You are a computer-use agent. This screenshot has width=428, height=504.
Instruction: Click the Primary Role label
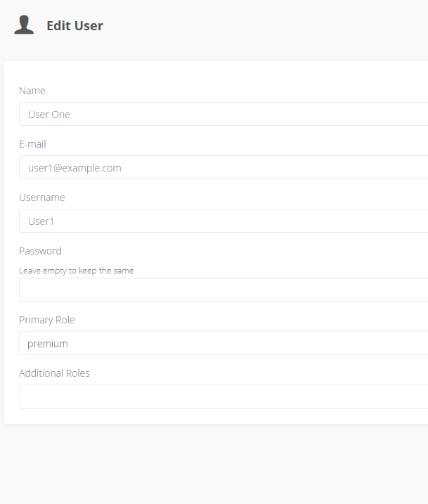click(47, 320)
